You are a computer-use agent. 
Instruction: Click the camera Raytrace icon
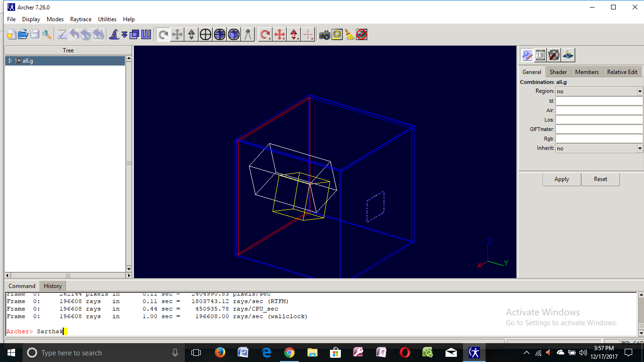(x=324, y=34)
